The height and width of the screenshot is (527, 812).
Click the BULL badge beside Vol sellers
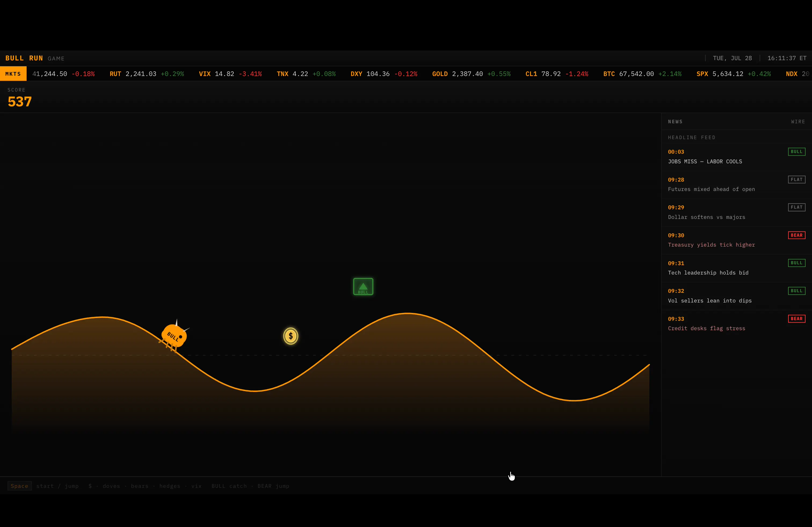click(x=797, y=291)
